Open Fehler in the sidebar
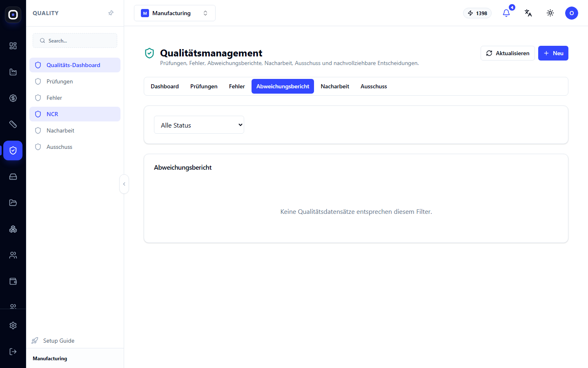Viewport: 588px width, 368px height. point(75,98)
